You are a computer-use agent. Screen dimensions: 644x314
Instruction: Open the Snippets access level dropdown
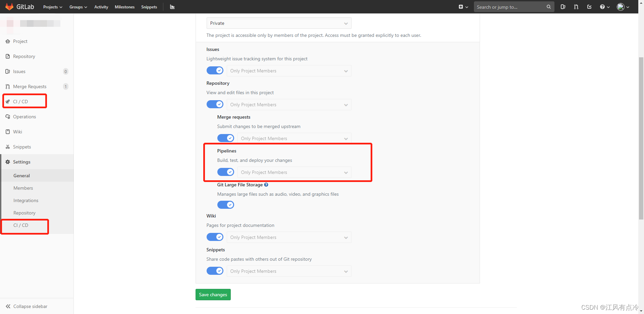tap(289, 271)
